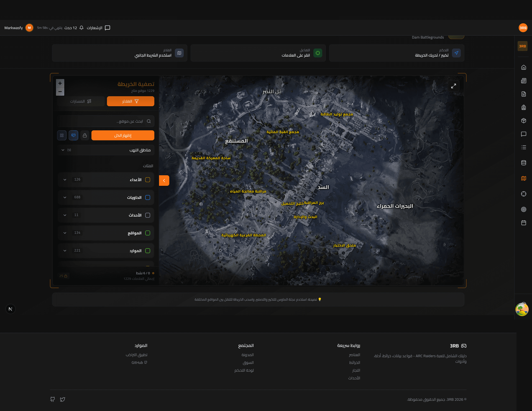Click the backpack icon in sidebar

click(x=523, y=107)
